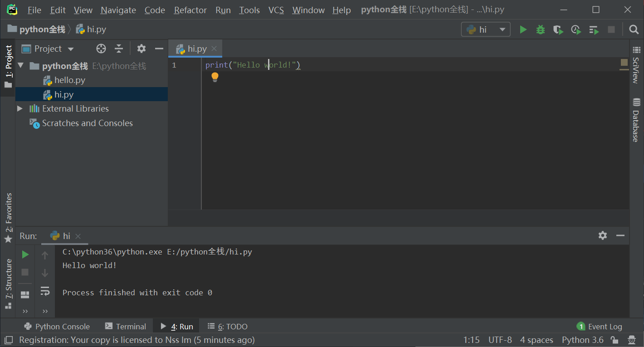
Task: Close the hi.py editor tab
Action: tap(214, 49)
